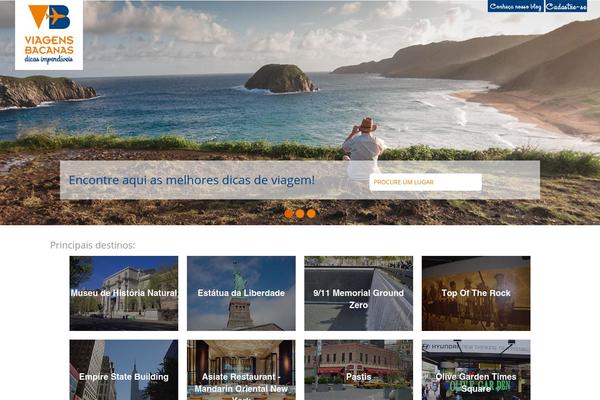Click the 'Principais destinos:' heading
Image resolution: width=600 pixels, height=400 pixels.
click(x=93, y=245)
